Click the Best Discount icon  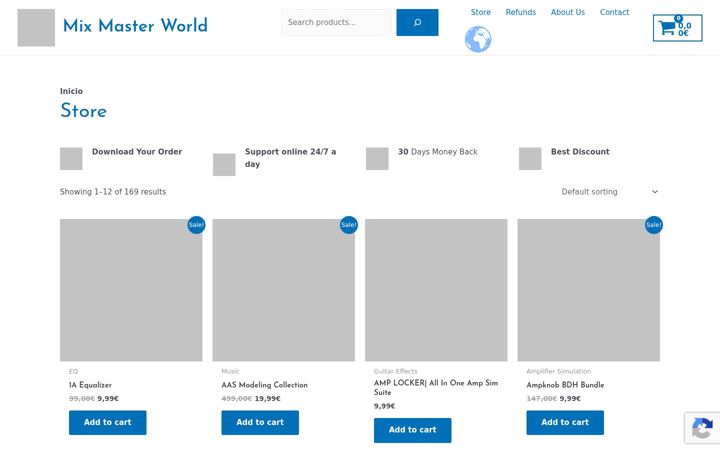pyautogui.click(x=530, y=159)
